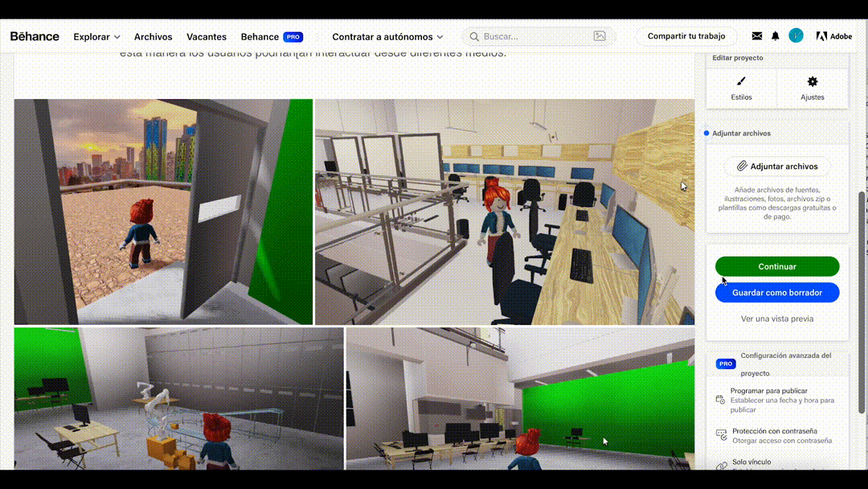Click the Adjuntar archivos button
The height and width of the screenshot is (489, 868).
777,166
